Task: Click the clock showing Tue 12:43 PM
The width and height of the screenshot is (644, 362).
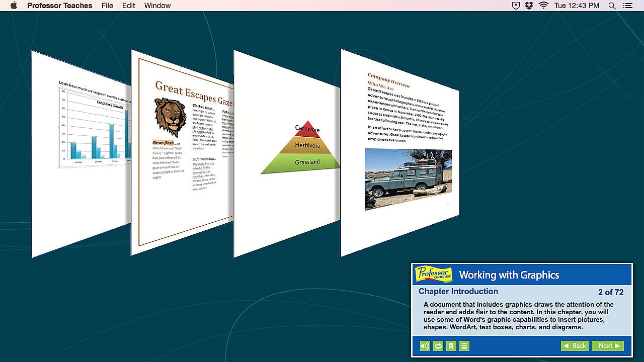Action: tap(577, 6)
